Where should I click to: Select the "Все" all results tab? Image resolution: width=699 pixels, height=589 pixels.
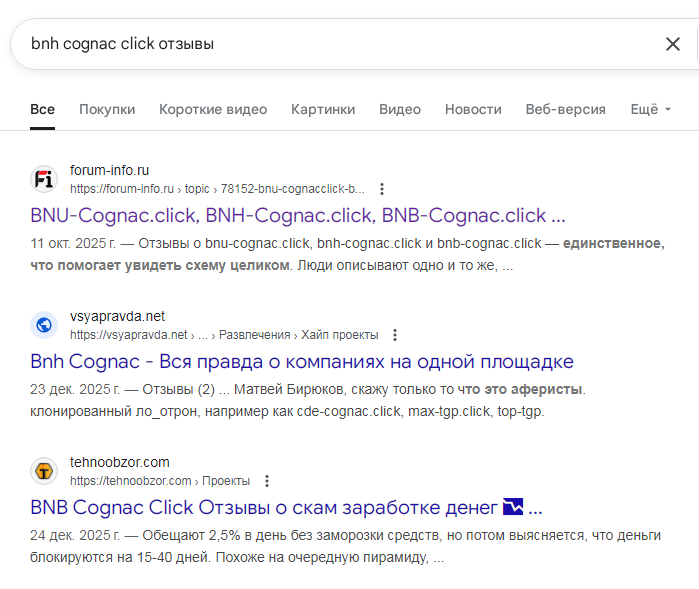point(42,109)
